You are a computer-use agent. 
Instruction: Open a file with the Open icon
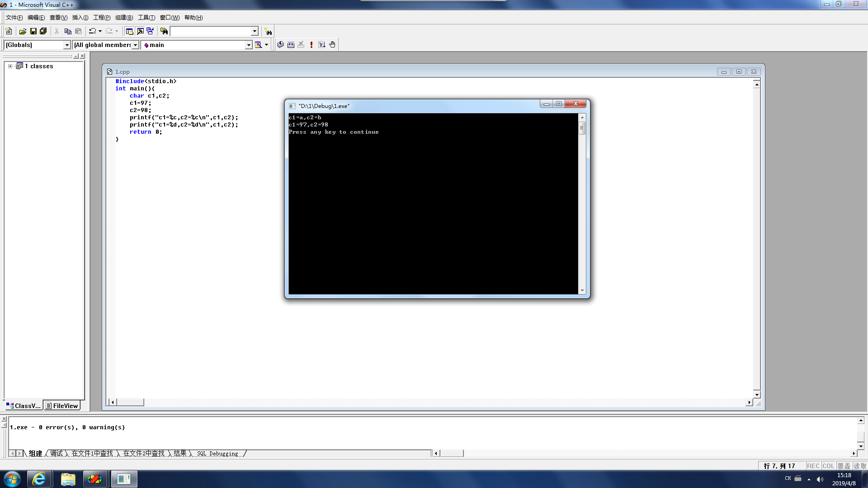pyautogui.click(x=23, y=31)
